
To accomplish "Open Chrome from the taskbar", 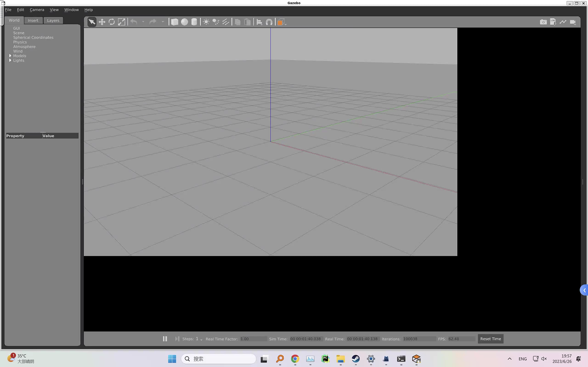I will click(x=295, y=359).
